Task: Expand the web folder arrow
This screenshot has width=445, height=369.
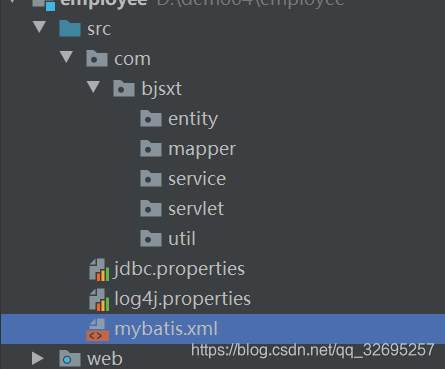Action: coord(38,358)
